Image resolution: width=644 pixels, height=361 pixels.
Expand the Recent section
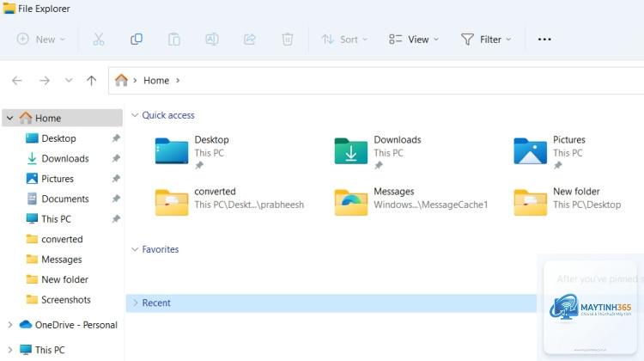(x=135, y=303)
